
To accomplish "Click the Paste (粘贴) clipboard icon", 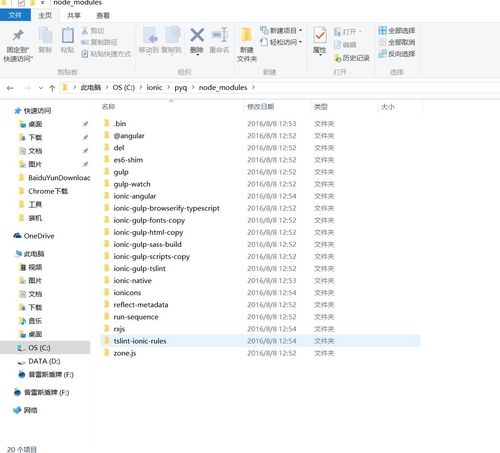I will tap(68, 35).
